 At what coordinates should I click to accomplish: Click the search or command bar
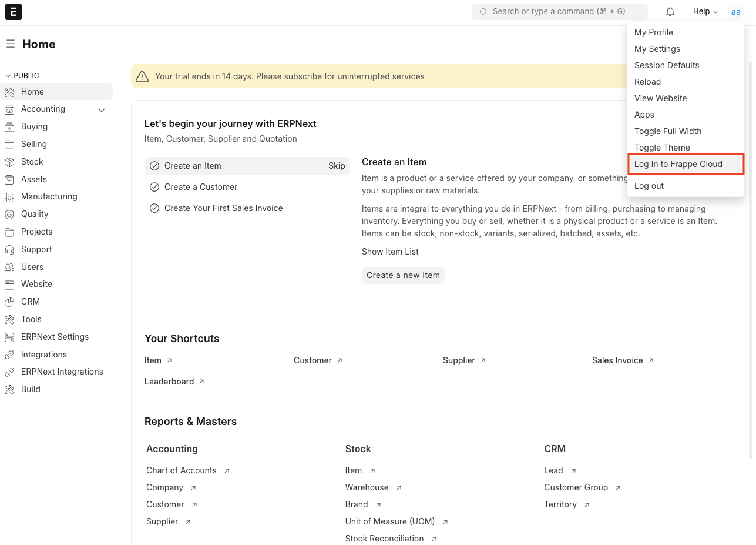(559, 12)
